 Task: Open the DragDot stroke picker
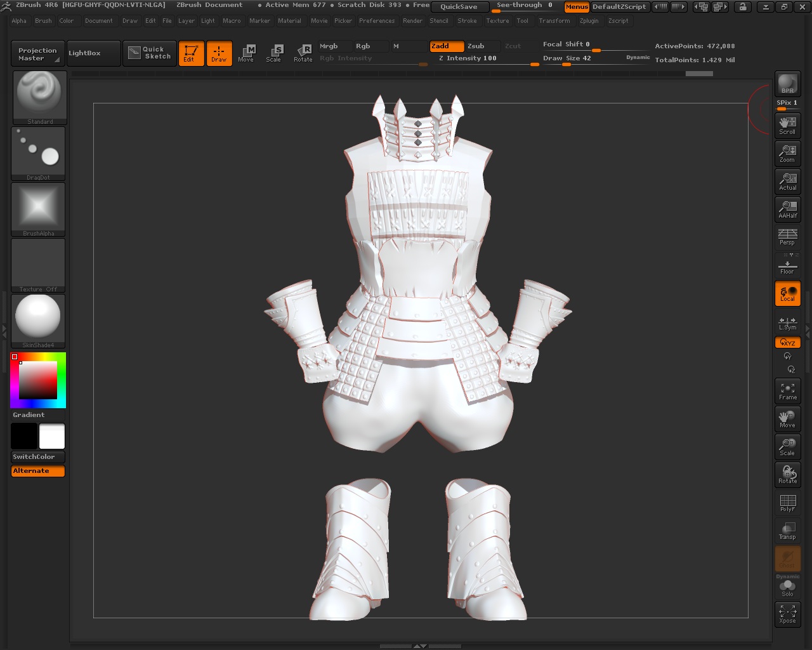(x=38, y=154)
